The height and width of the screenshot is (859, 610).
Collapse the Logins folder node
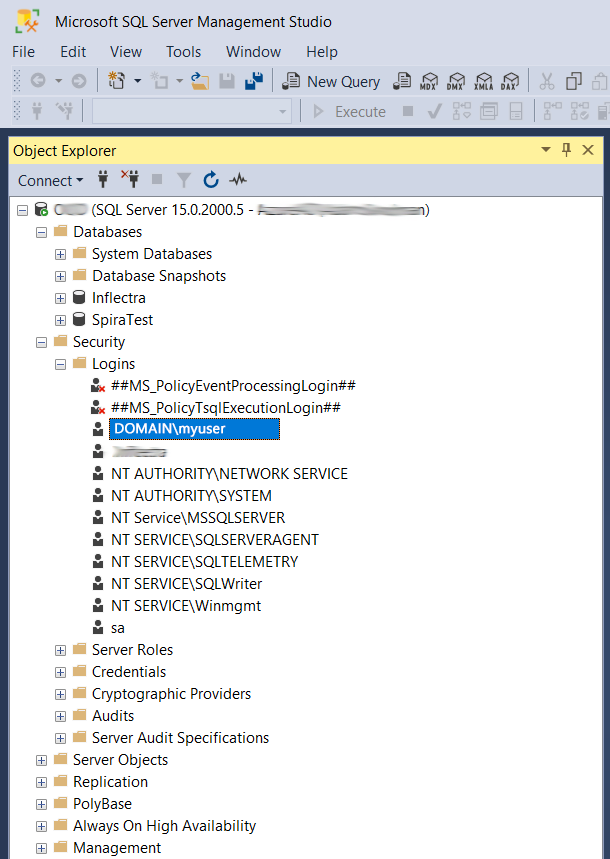point(61,364)
